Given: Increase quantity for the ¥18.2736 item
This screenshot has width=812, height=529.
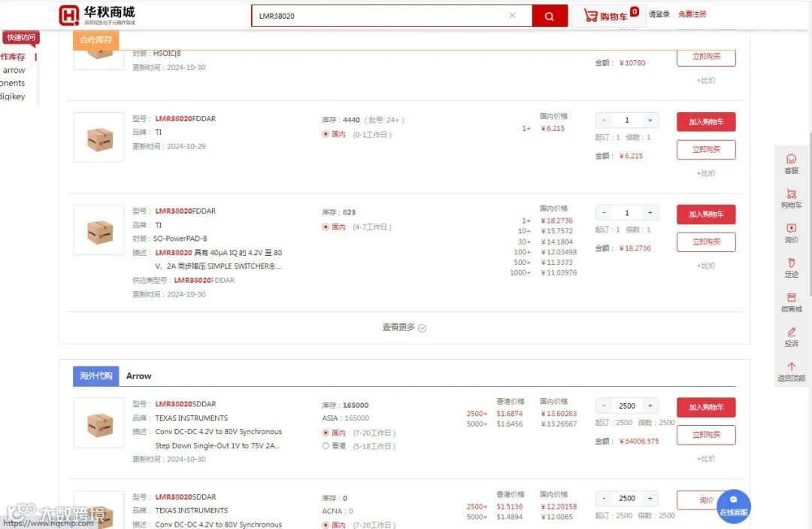Looking at the screenshot, I should point(650,213).
